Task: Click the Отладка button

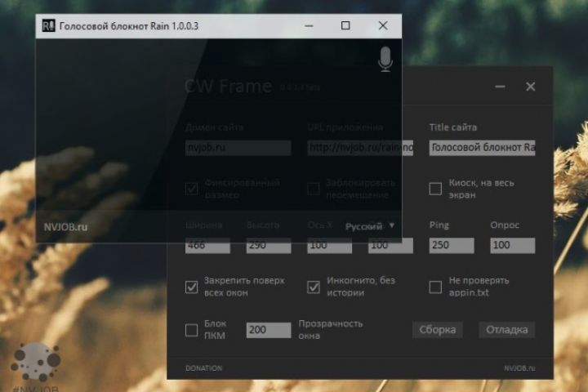Action: click(x=507, y=330)
